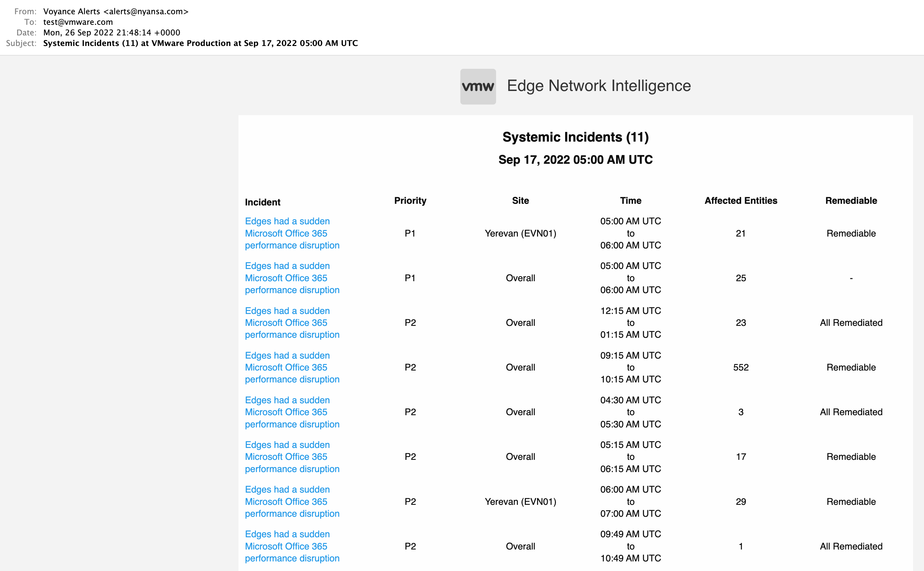
Task: Click affected entities value 25
Action: [741, 278]
